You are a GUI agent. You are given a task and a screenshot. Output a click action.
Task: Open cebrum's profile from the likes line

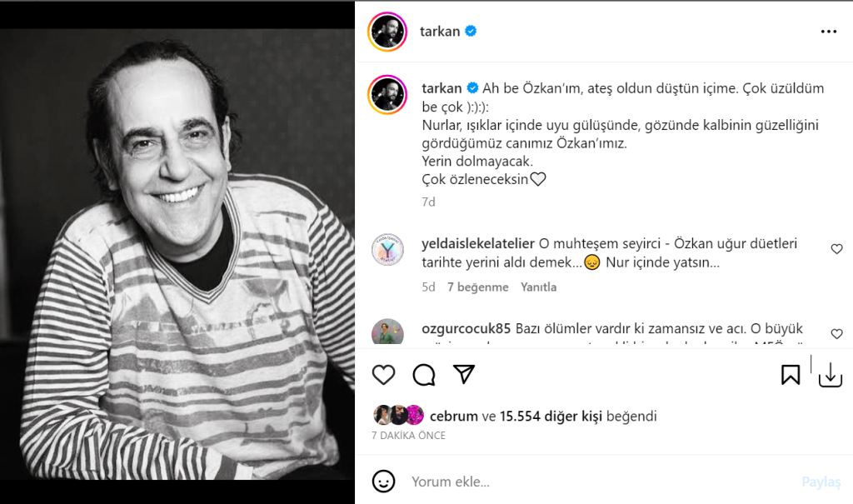pos(454,417)
